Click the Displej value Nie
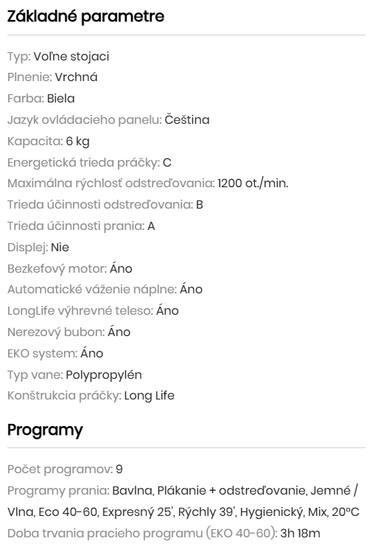This screenshot has height=555, width=392. (60, 247)
